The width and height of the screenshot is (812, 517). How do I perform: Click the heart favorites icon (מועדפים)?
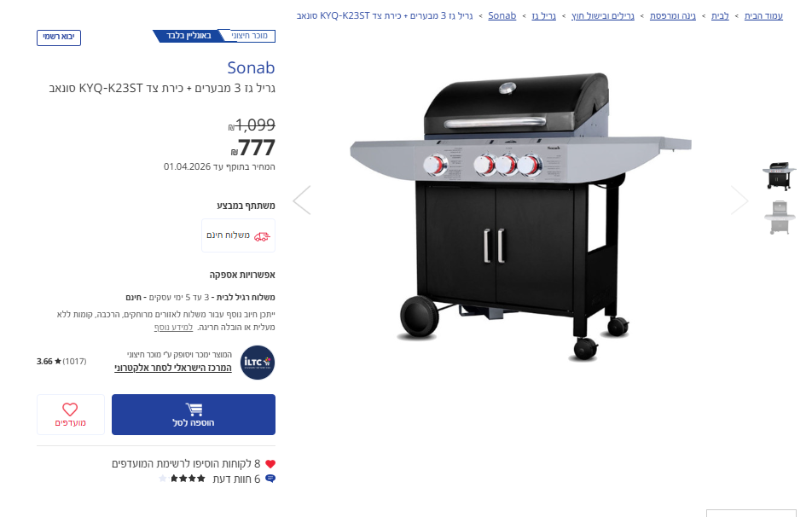coord(70,410)
